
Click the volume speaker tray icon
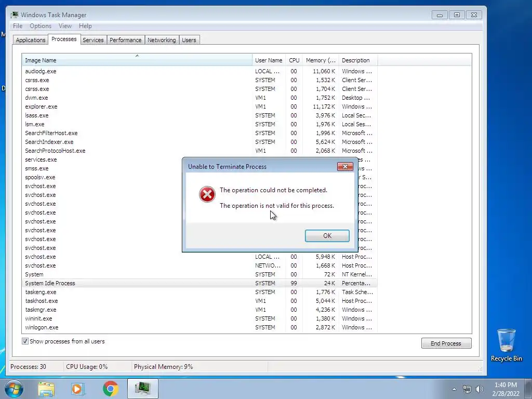tap(480, 389)
